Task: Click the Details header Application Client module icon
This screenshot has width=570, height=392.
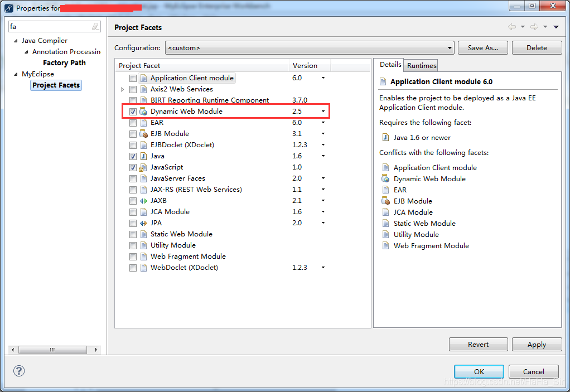Action: pos(383,82)
